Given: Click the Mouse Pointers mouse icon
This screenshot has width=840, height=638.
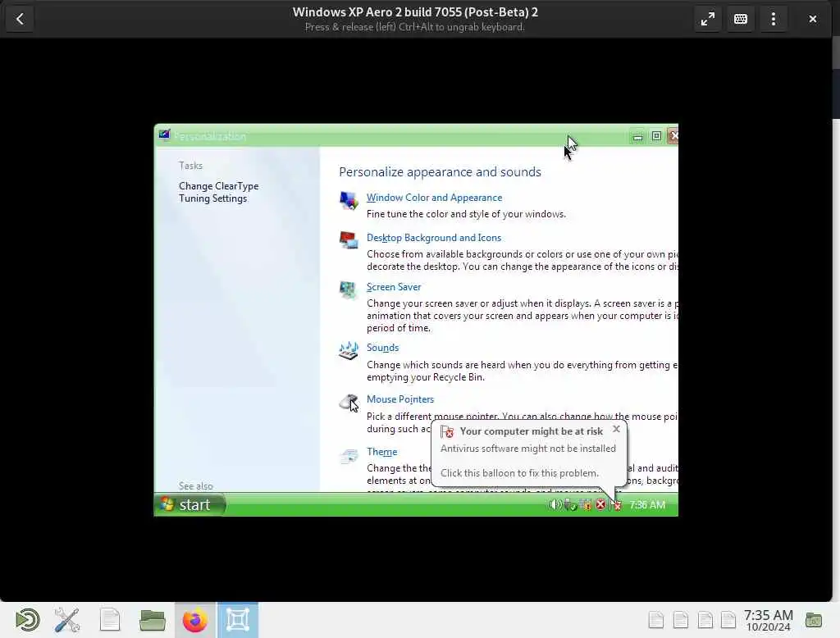Looking at the screenshot, I should click(x=349, y=402).
